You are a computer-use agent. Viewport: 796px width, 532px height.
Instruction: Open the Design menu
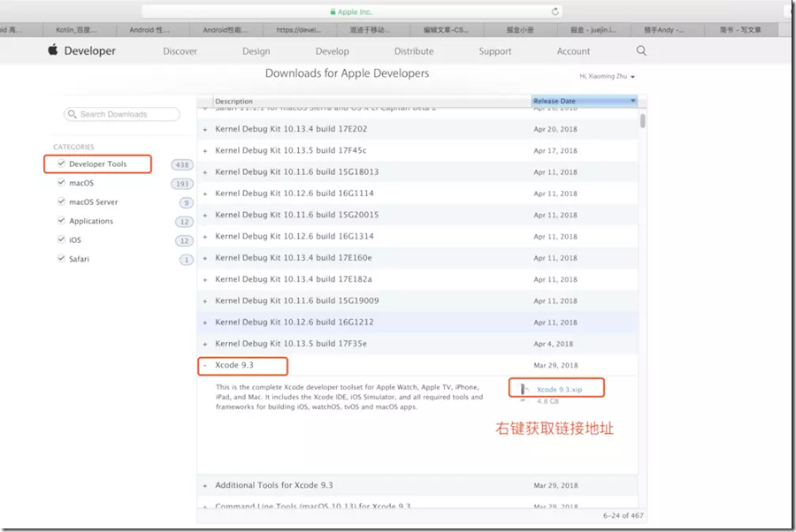tap(256, 51)
